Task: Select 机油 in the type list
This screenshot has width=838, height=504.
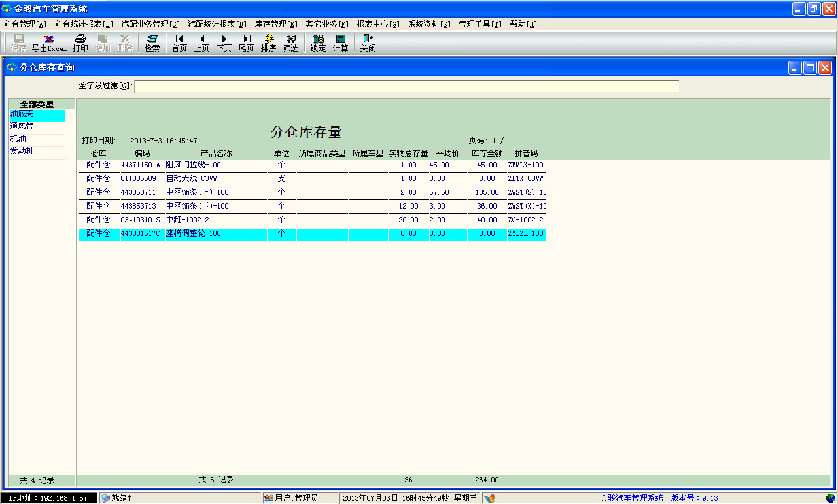Action: (37, 139)
